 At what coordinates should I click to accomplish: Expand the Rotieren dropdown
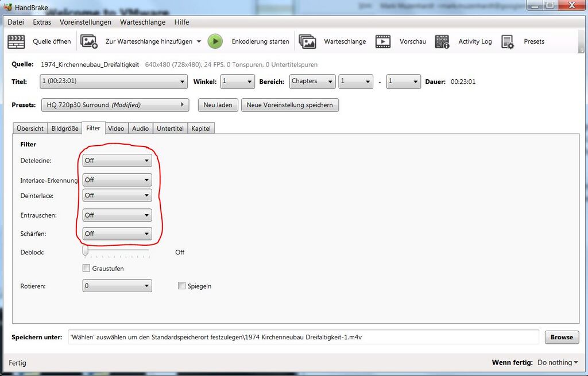pyautogui.click(x=117, y=286)
